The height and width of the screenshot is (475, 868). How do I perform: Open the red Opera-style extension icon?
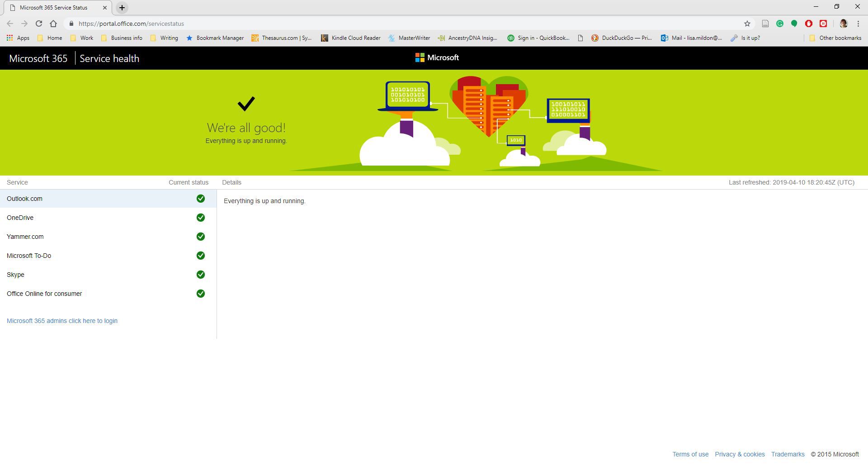pyautogui.click(x=809, y=24)
